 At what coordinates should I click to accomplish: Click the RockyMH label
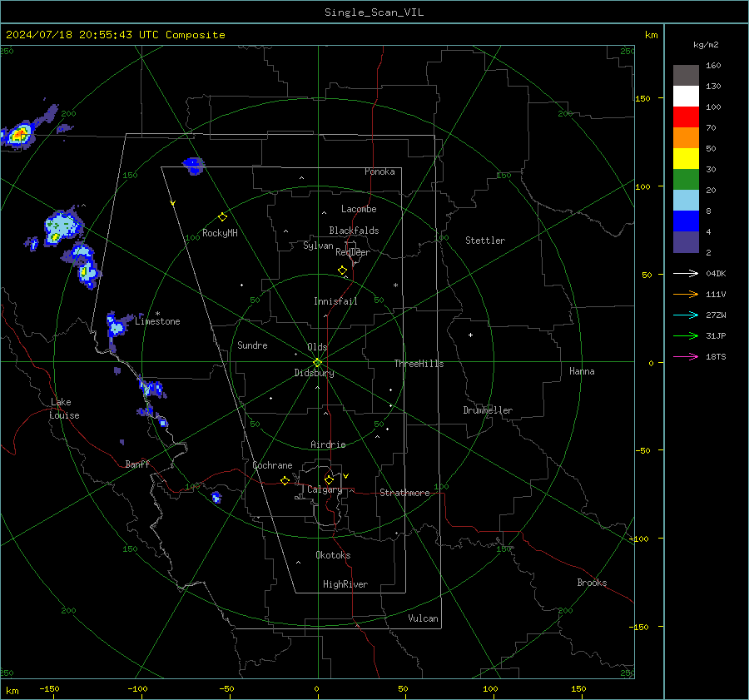click(220, 233)
